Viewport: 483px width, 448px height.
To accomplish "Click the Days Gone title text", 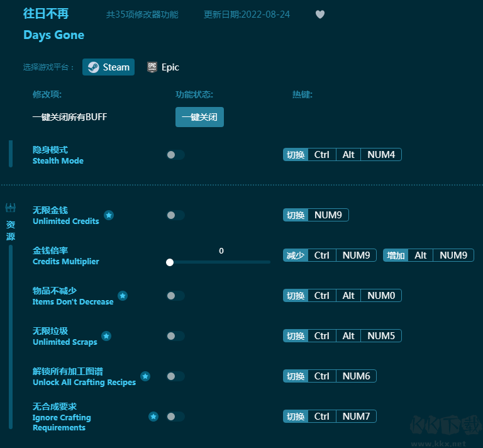I will tap(54, 35).
